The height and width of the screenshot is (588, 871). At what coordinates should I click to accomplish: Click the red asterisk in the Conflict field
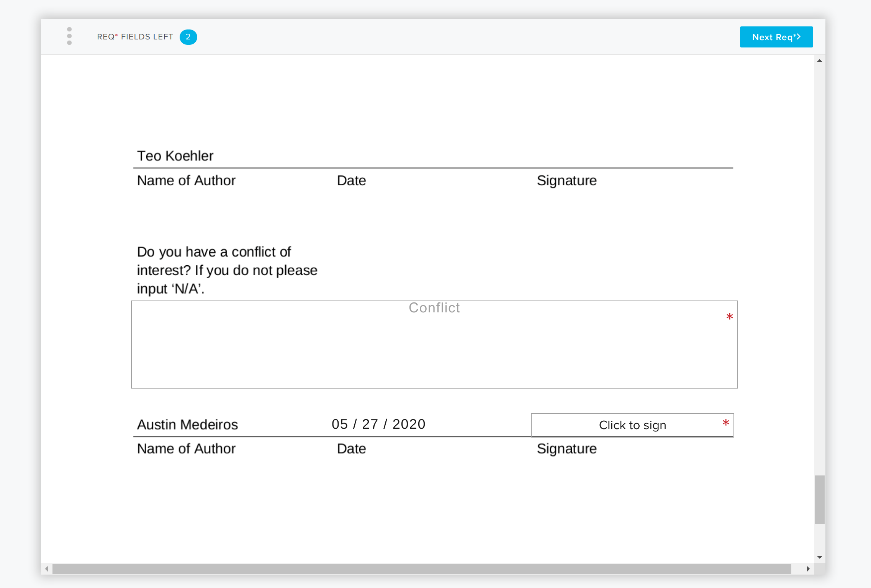click(729, 317)
